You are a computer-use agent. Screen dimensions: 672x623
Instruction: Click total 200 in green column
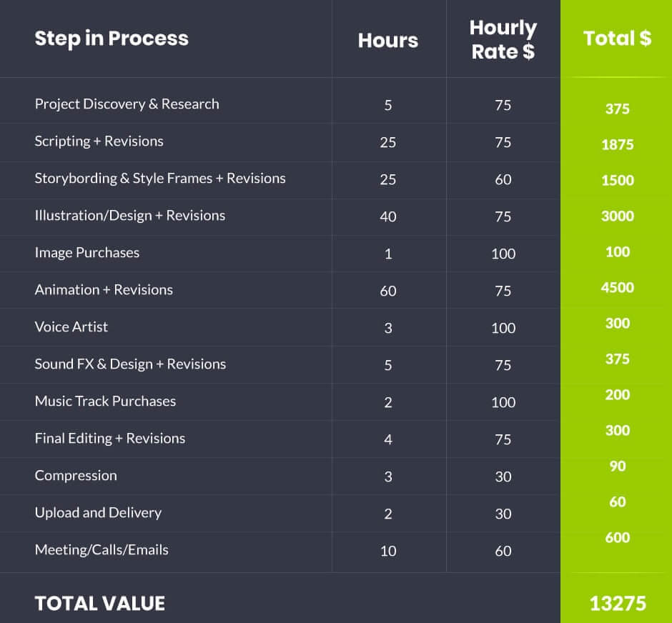coord(618,395)
